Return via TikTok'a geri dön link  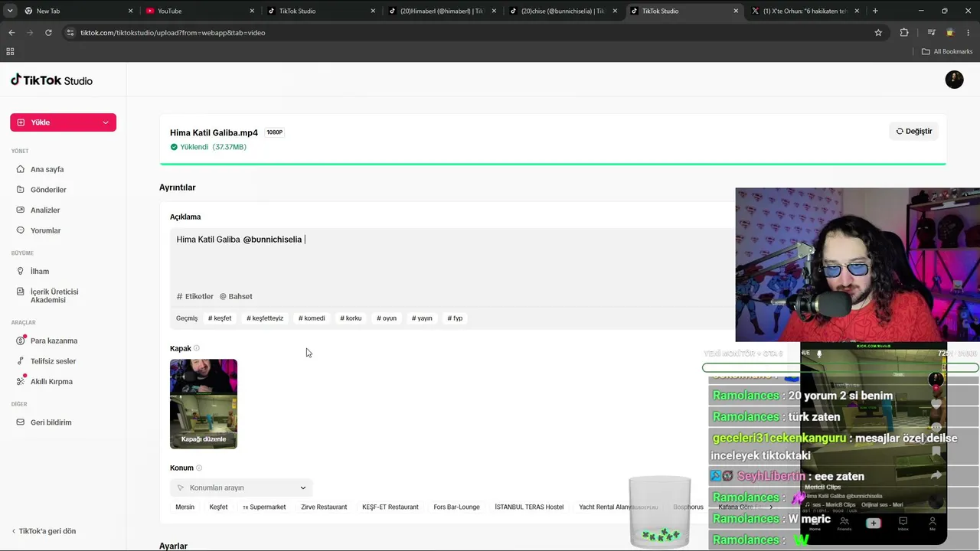(x=44, y=531)
